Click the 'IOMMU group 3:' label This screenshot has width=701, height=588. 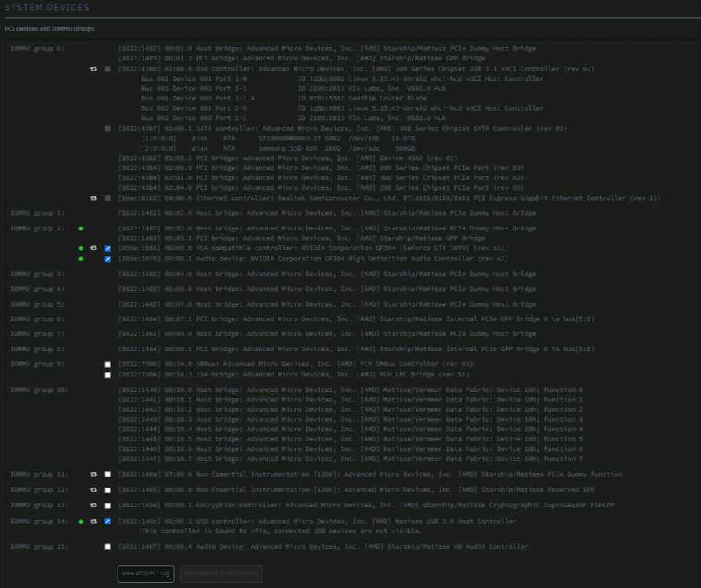click(x=38, y=274)
